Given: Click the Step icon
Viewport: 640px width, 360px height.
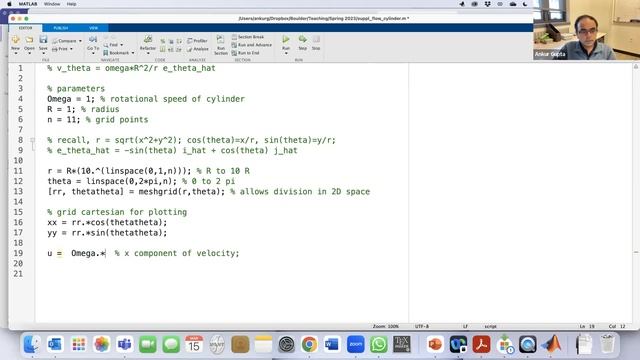Looking at the screenshot, I should point(302,40).
